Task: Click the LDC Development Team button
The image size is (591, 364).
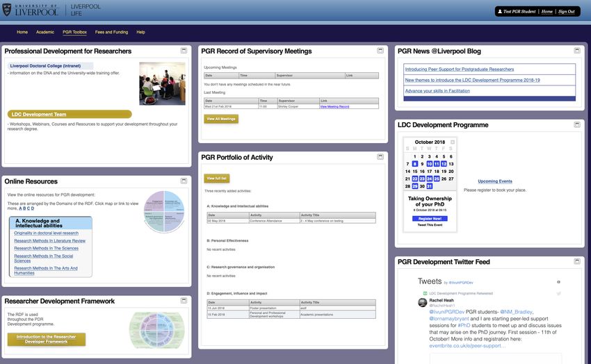Action: (70, 114)
